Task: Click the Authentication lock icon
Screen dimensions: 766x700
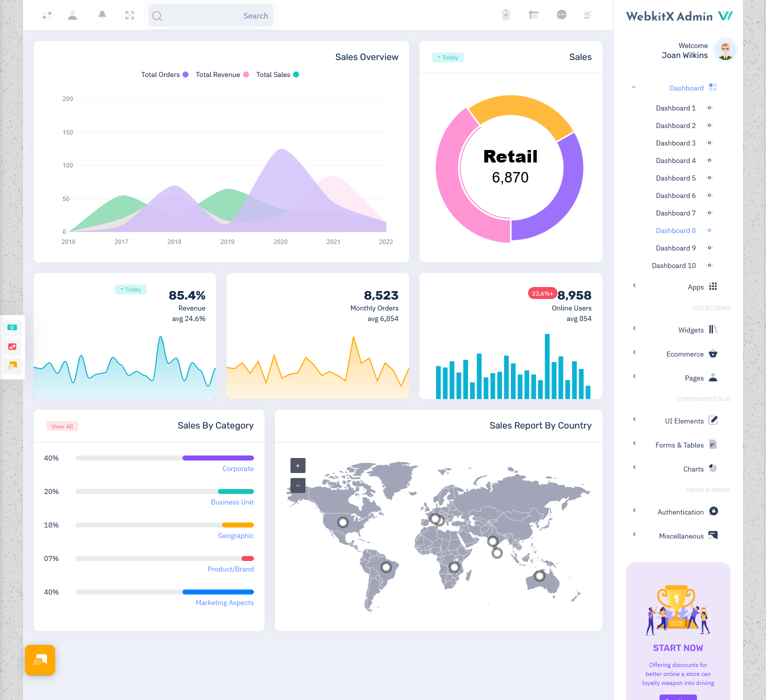Action: (713, 511)
